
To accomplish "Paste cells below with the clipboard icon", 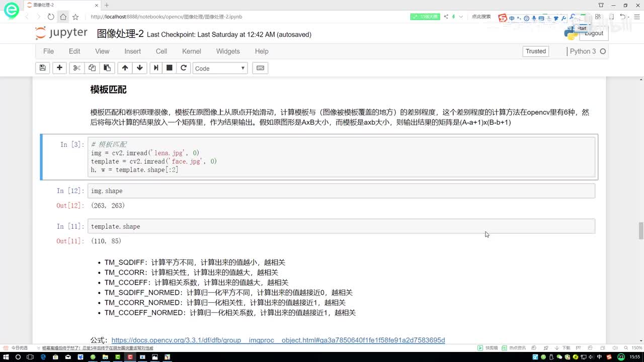I will click(107, 68).
